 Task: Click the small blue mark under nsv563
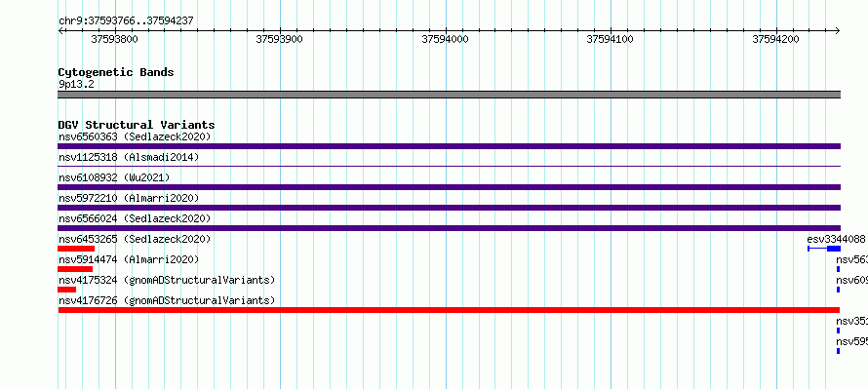[838, 269]
